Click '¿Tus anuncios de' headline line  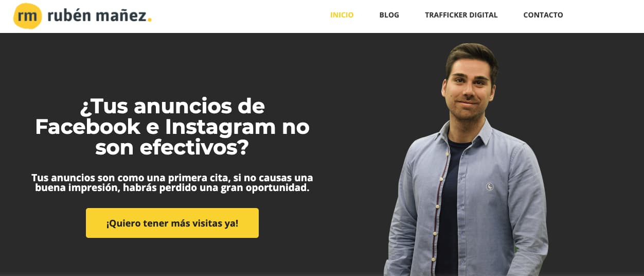(x=172, y=107)
